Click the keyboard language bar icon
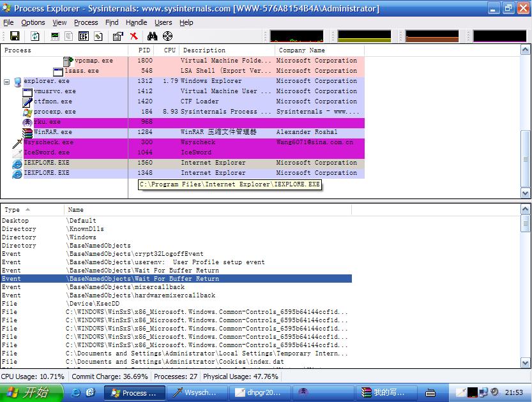This screenshot has width=532, height=402. click(x=430, y=393)
